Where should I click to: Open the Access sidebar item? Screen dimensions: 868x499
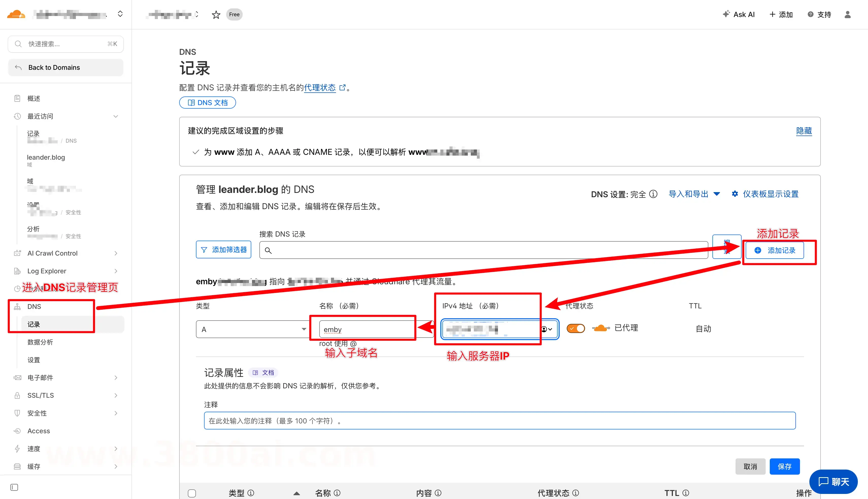[38, 431]
